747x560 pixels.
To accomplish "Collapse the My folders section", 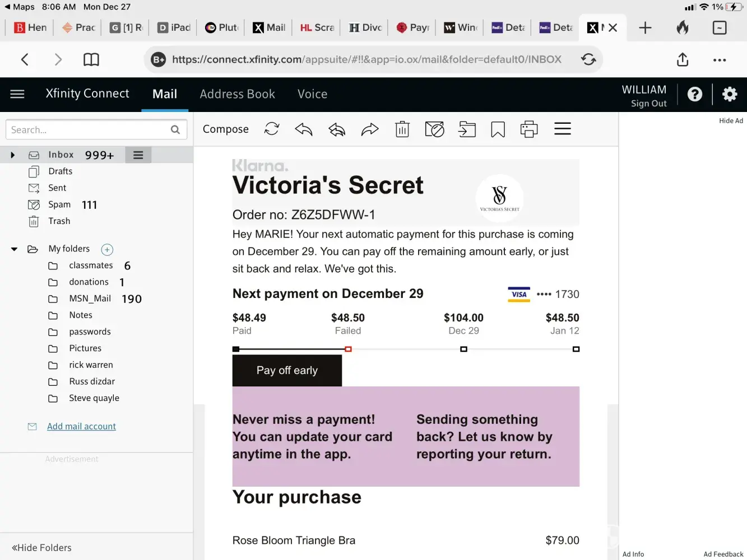I will [x=14, y=249].
